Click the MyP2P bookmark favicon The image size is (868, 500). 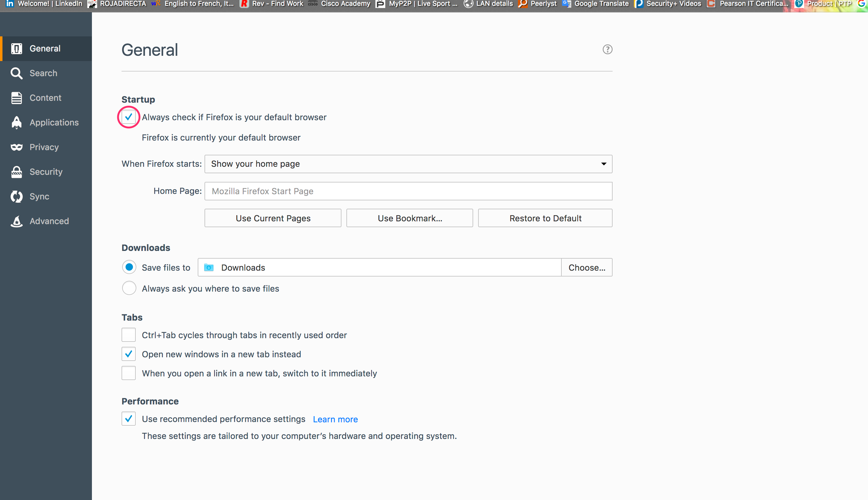[380, 4]
